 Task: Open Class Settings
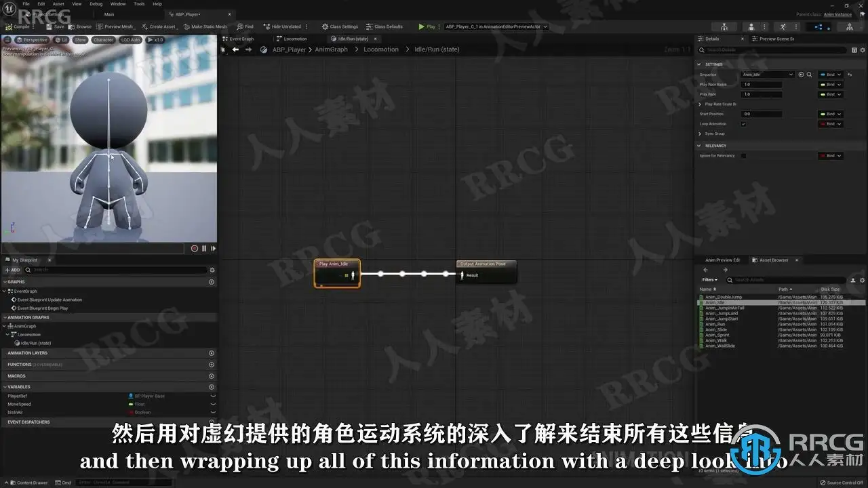click(340, 26)
